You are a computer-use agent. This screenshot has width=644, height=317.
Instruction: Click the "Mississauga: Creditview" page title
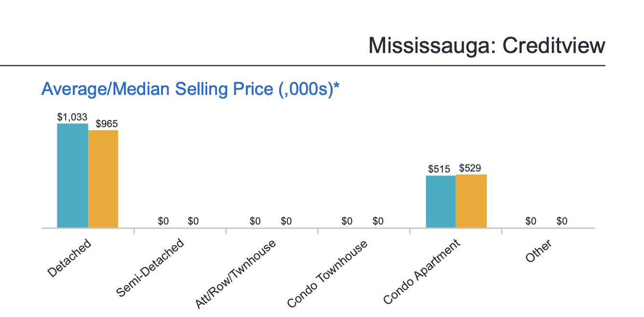tap(486, 46)
